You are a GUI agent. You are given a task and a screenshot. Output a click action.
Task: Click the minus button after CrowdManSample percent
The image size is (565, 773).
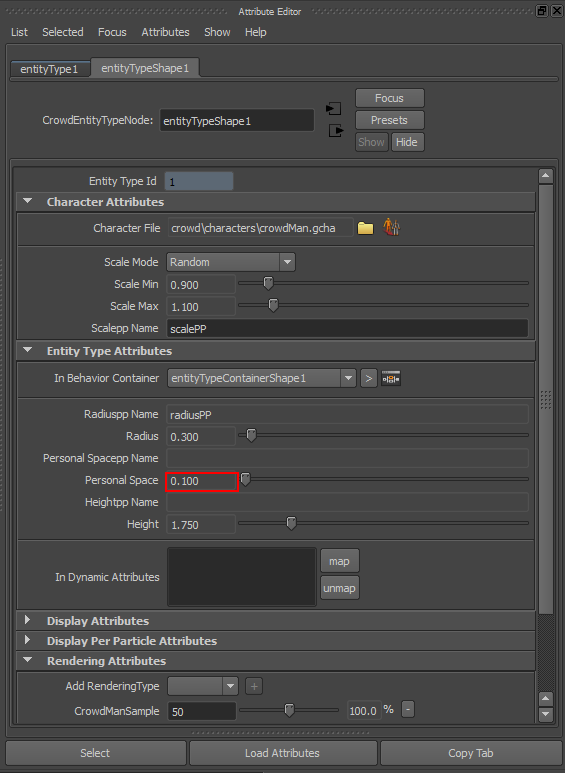click(x=408, y=710)
